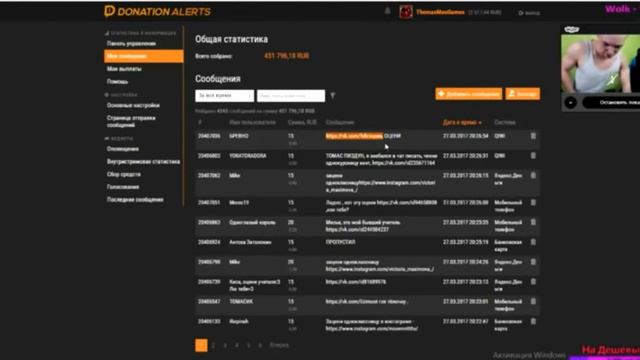Click the Вперед next page link
Image resolution: width=640 pixels, height=360 pixels.
279,345
